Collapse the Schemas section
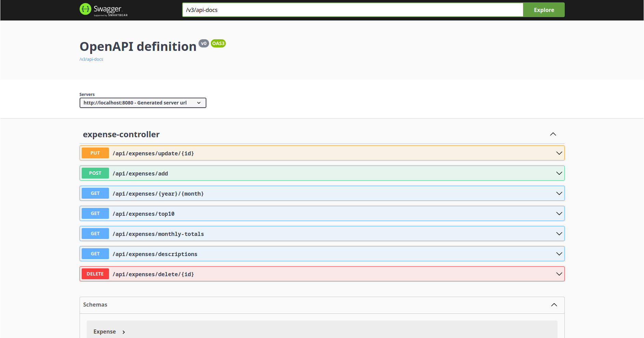The image size is (644, 338). [554, 305]
